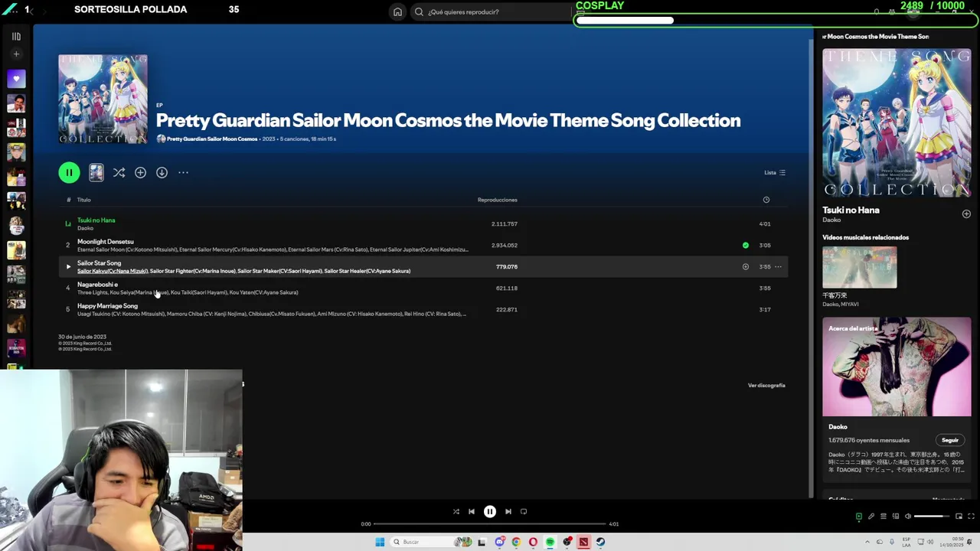Add Tsuki no Hana from now-playing panel

pyautogui.click(x=966, y=214)
